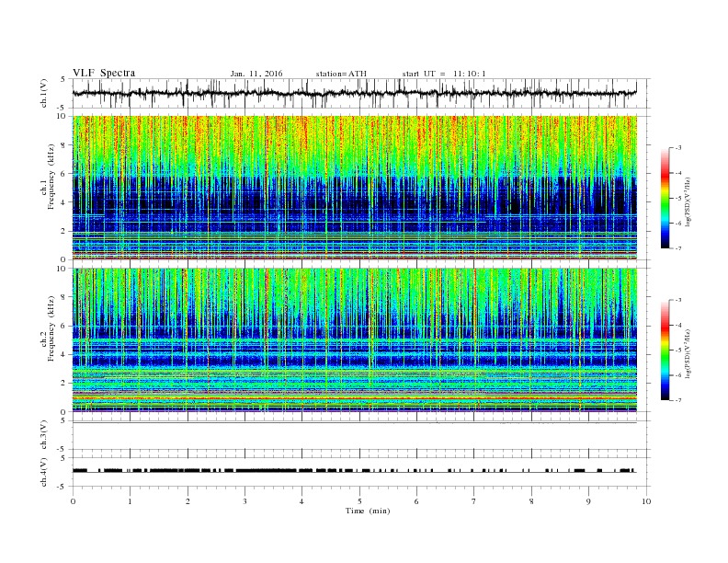Select the date text "Jan. 11, 2016"
Image resolution: width=728 pixels, height=563 pixels.
coord(256,74)
